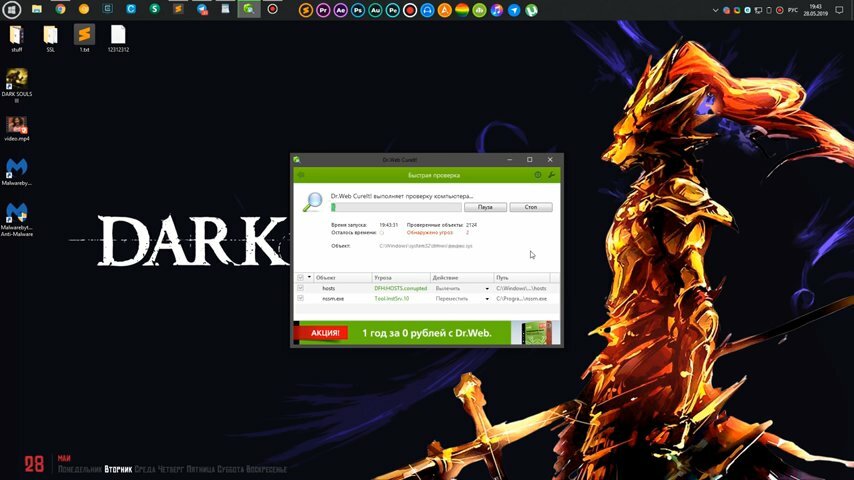Sort by Действие column header

pyautogui.click(x=462, y=277)
